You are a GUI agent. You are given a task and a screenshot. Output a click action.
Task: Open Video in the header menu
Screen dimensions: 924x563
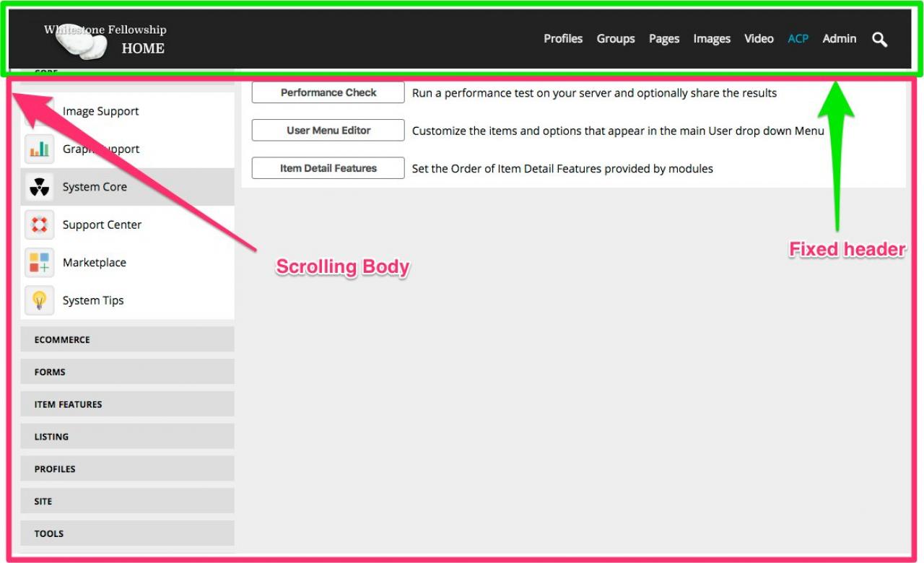click(x=759, y=39)
